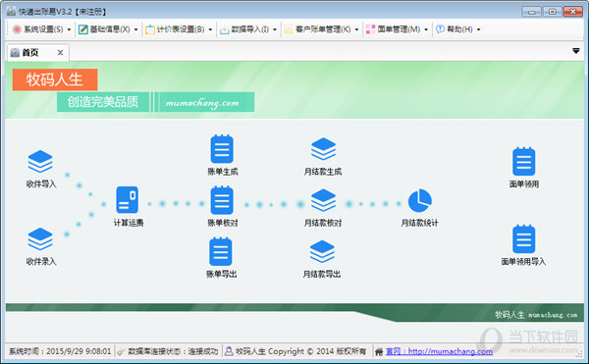Open the 月结款统计 pie chart icon
The width and height of the screenshot is (589, 364).
click(x=419, y=200)
